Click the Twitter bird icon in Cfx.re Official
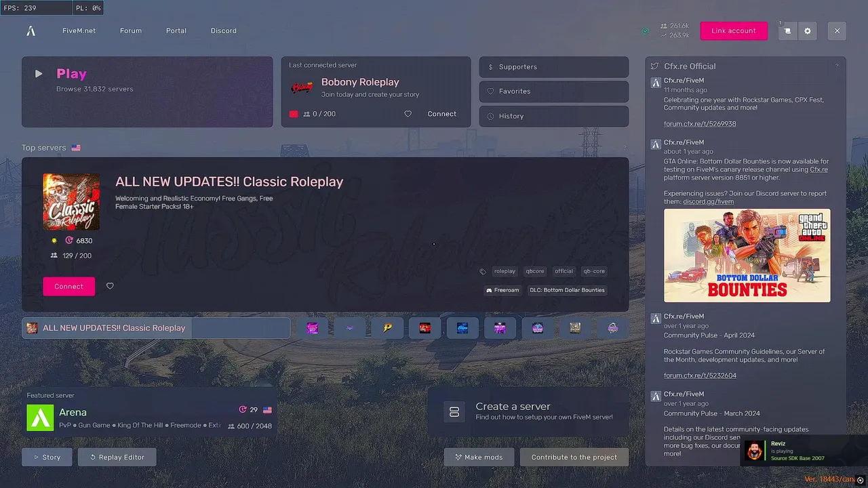The image size is (868, 488). pyautogui.click(x=654, y=66)
